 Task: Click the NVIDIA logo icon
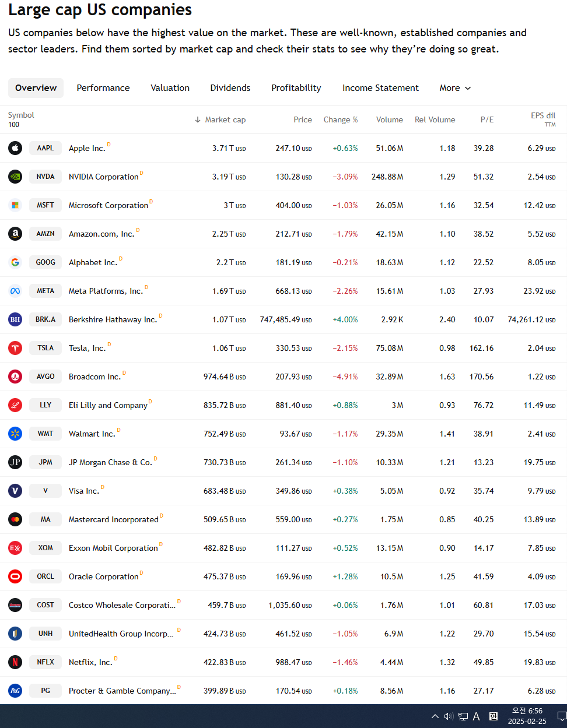click(15, 177)
